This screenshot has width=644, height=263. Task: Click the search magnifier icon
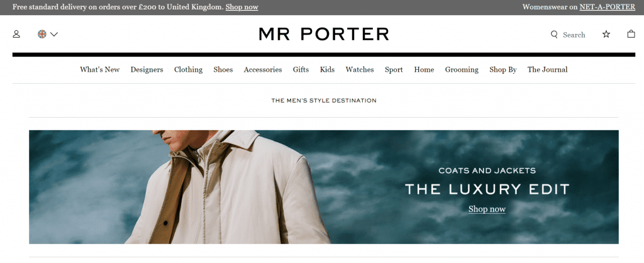click(x=555, y=35)
